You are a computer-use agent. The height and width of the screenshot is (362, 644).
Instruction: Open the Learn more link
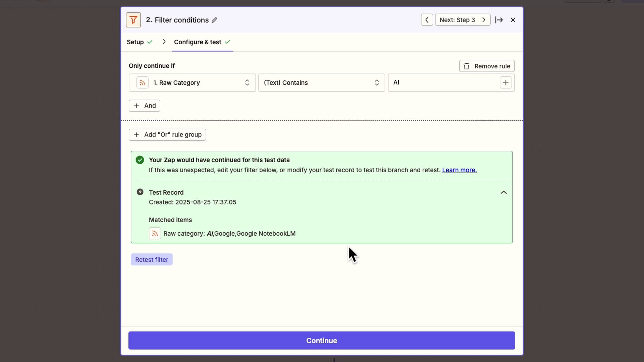[x=459, y=170]
